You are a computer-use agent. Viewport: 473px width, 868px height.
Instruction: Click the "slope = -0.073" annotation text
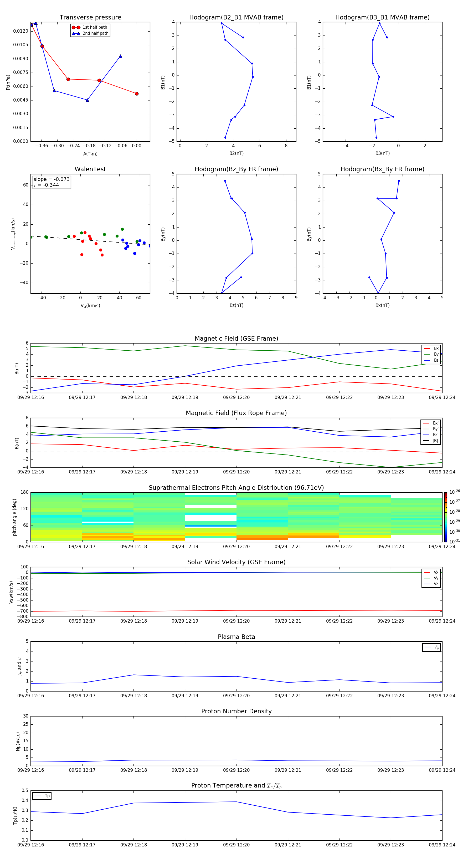point(52,179)
